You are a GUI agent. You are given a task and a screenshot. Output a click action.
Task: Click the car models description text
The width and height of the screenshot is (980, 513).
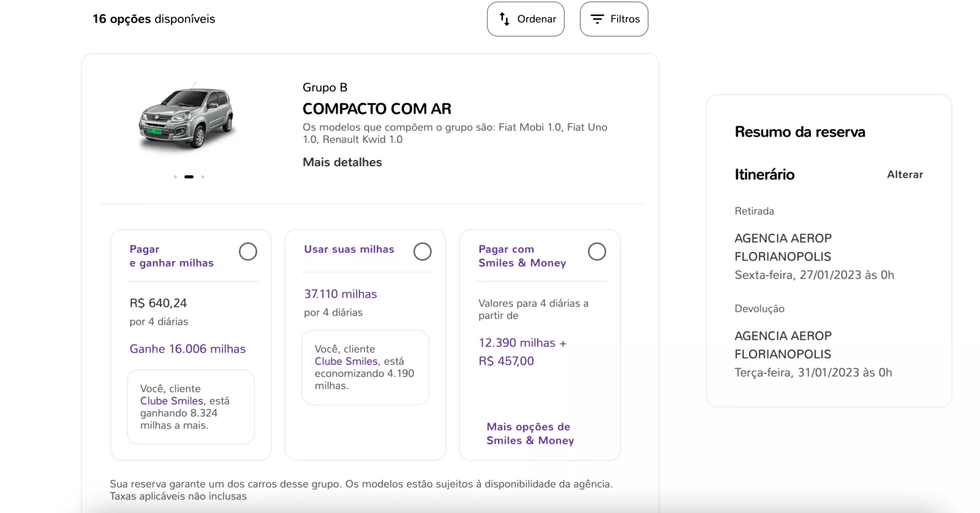(455, 133)
